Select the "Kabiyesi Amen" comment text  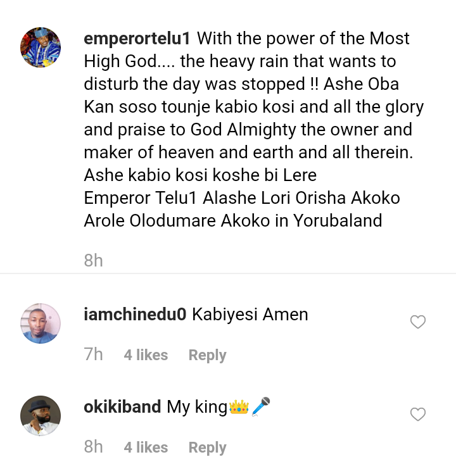(x=250, y=315)
